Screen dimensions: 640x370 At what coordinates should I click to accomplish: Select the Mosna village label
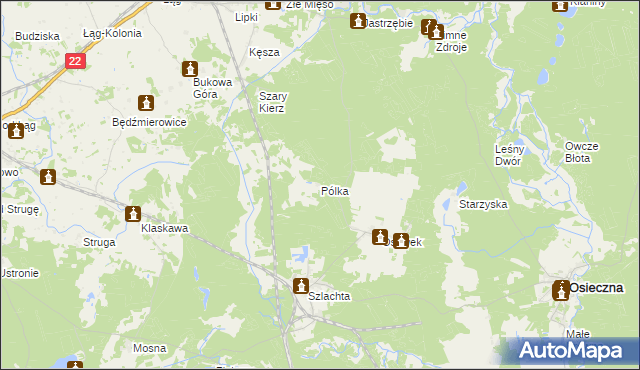[149, 348]
